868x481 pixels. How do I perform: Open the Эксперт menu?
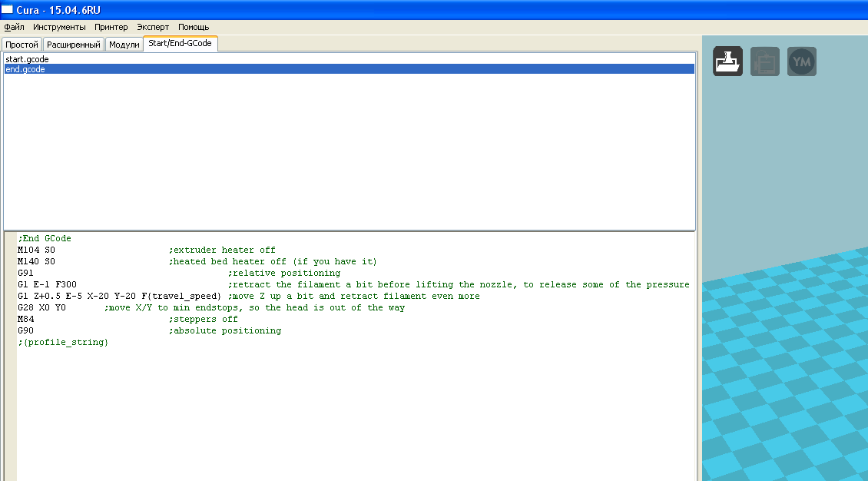click(x=153, y=27)
